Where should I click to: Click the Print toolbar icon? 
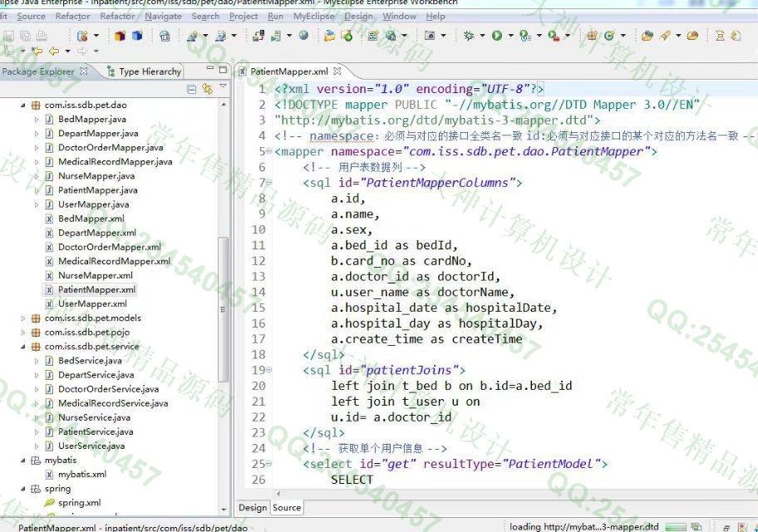pyautogui.click(x=42, y=35)
